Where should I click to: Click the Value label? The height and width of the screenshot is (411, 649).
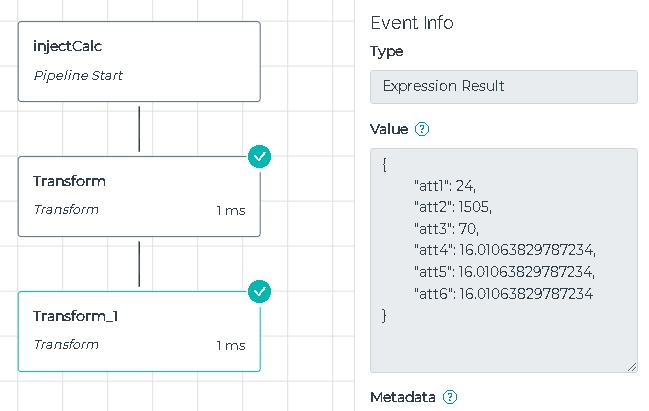click(389, 129)
